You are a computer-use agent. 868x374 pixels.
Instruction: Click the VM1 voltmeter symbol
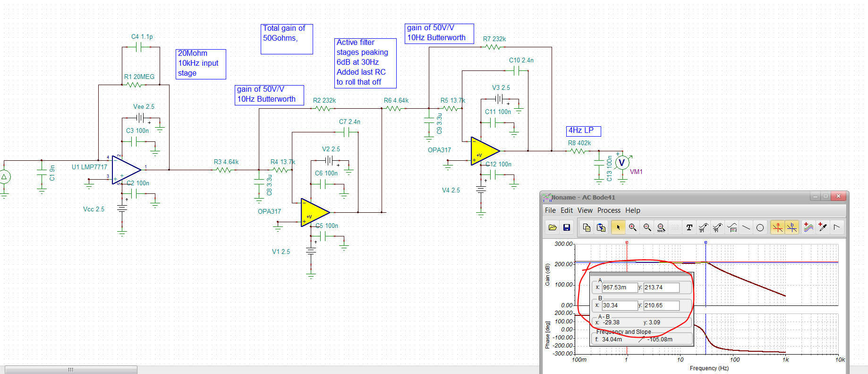622,163
